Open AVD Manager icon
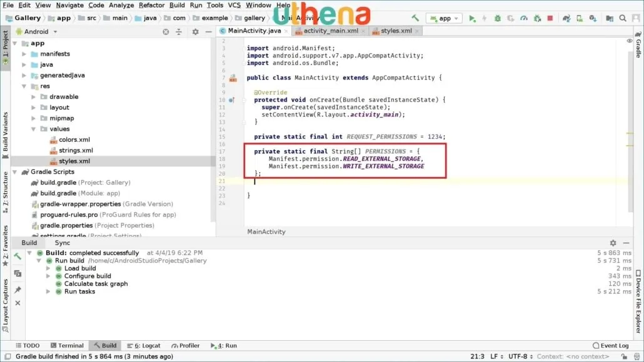 click(580, 19)
